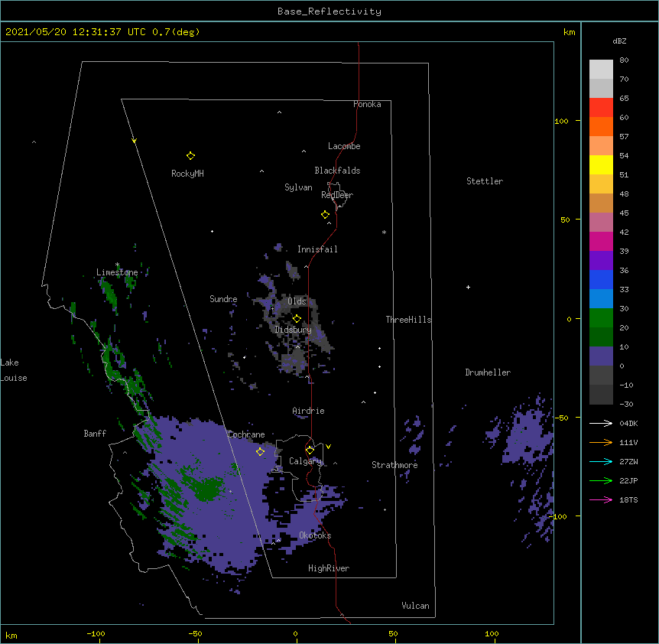This screenshot has height=644, width=659.
Task: Select the Lacombe label
Action: (344, 146)
